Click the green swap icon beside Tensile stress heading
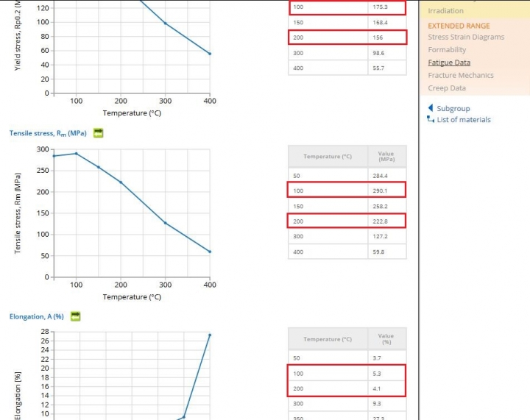 pyautogui.click(x=98, y=133)
